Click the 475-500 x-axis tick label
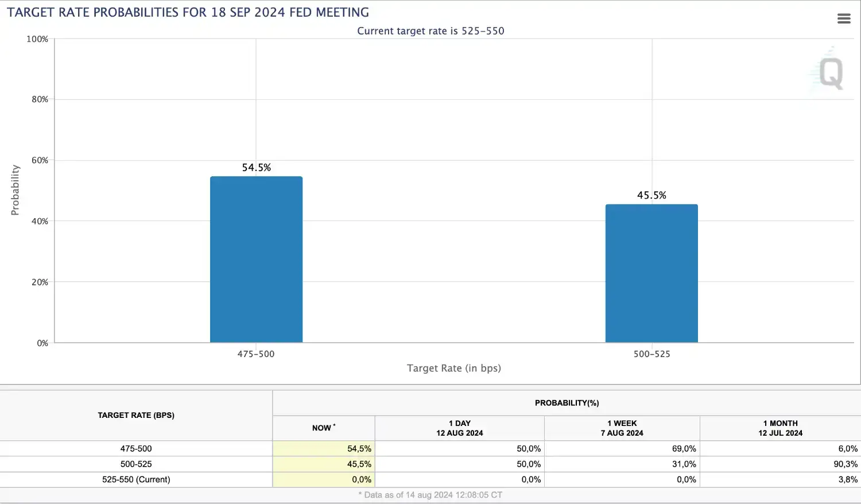 coord(256,354)
